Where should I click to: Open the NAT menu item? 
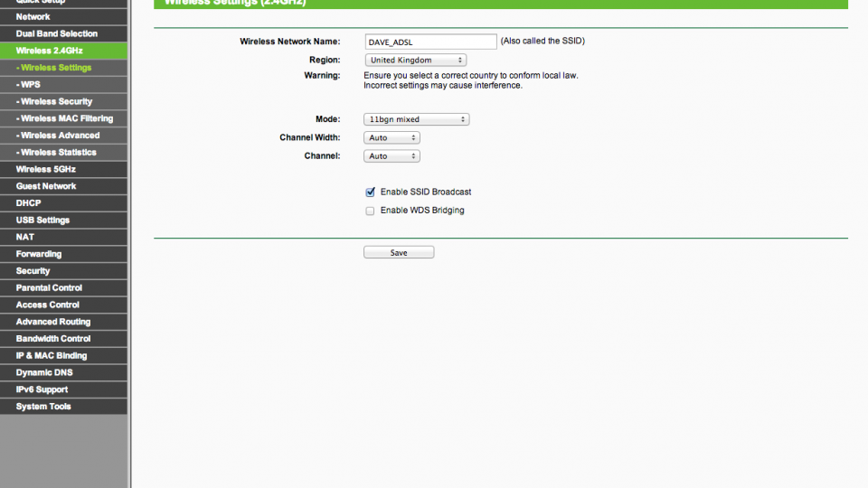pos(63,237)
